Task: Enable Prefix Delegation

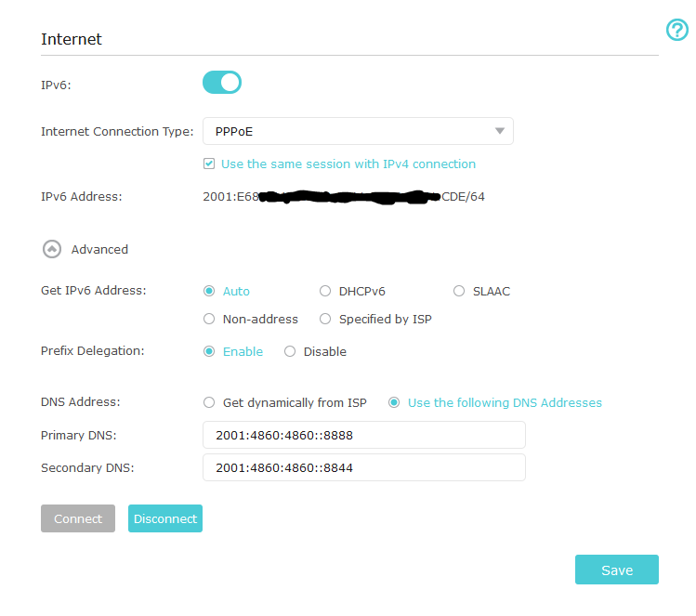Action: click(x=209, y=351)
